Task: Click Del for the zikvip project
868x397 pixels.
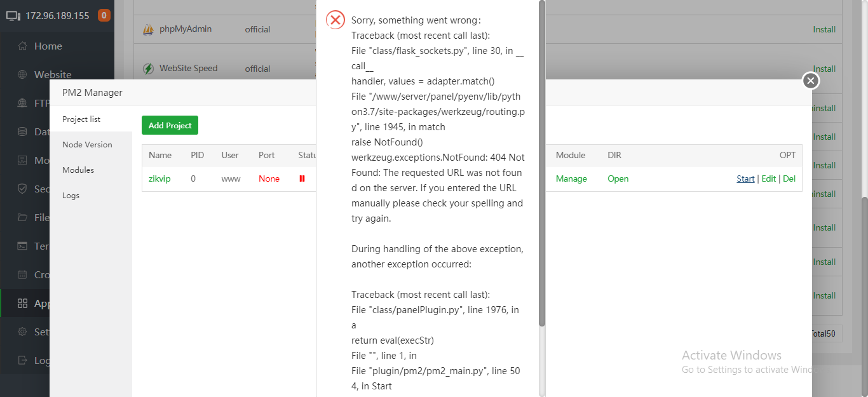Action: (789, 179)
